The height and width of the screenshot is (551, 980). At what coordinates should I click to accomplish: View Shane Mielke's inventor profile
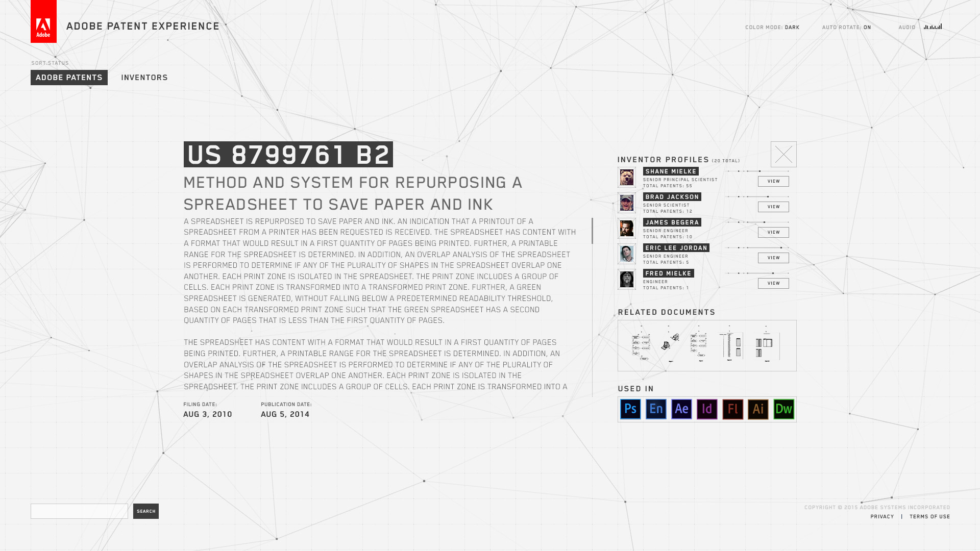773,181
